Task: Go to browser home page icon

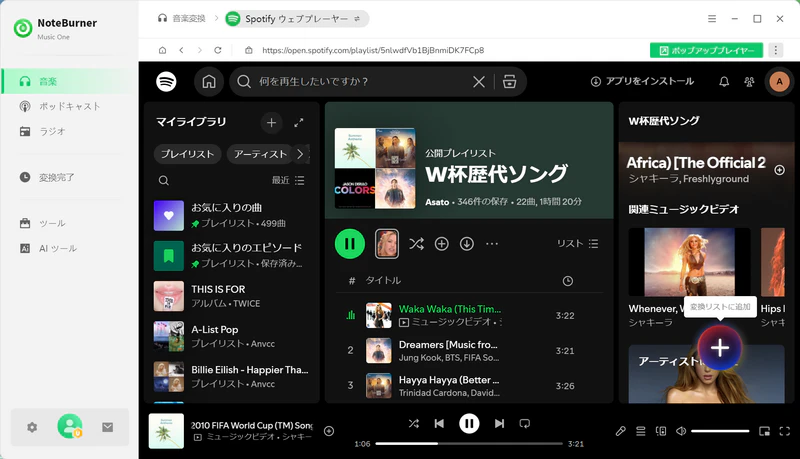Action: point(162,50)
